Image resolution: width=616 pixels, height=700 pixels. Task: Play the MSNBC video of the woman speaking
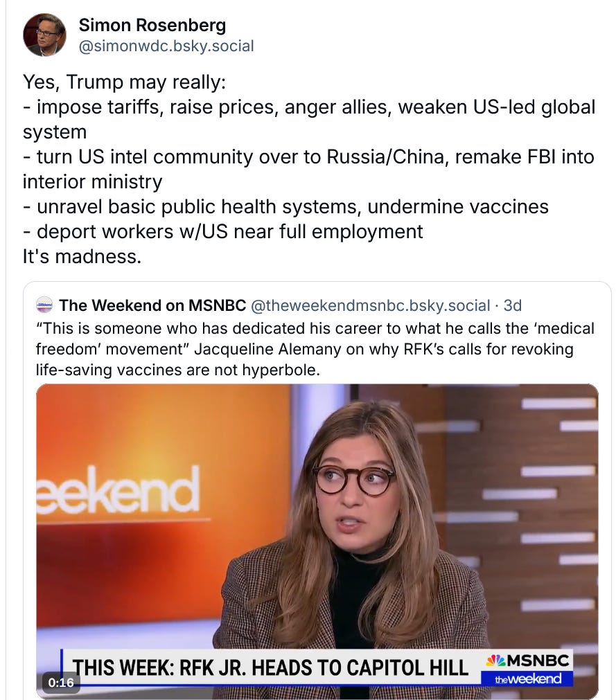click(317, 541)
